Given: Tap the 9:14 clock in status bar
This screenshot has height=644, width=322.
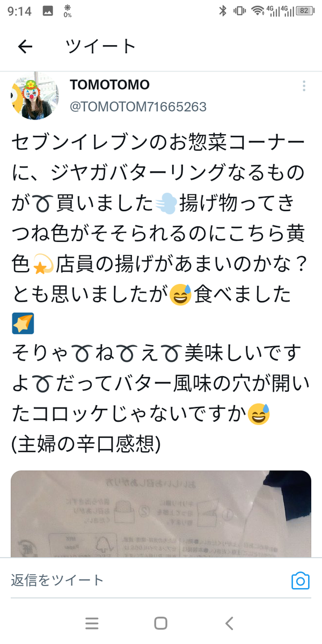Looking at the screenshot, I should [19, 10].
